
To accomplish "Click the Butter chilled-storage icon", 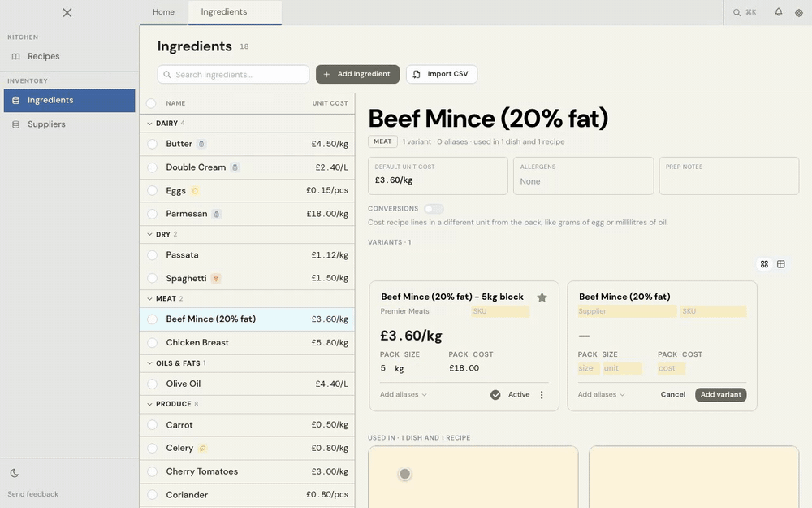I will (x=202, y=144).
